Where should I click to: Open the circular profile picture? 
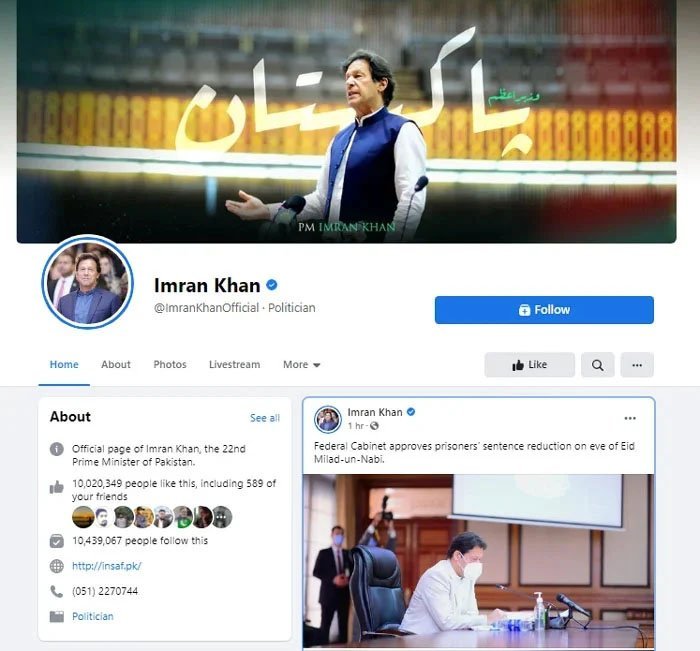[x=88, y=282]
